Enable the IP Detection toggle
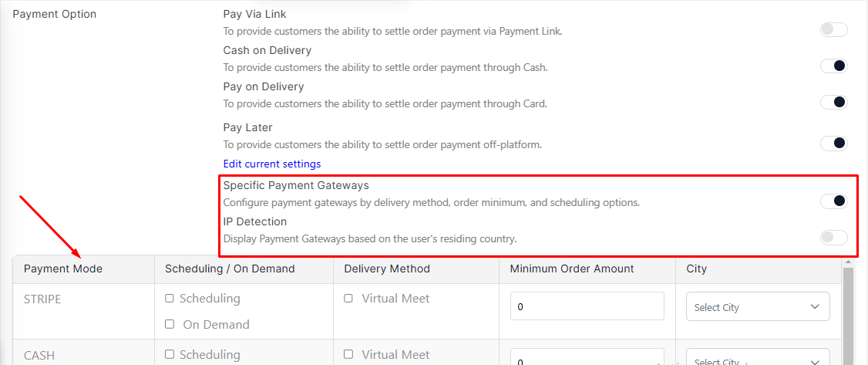The width and height of the screenshot is (868, 365). pos(833,238)
